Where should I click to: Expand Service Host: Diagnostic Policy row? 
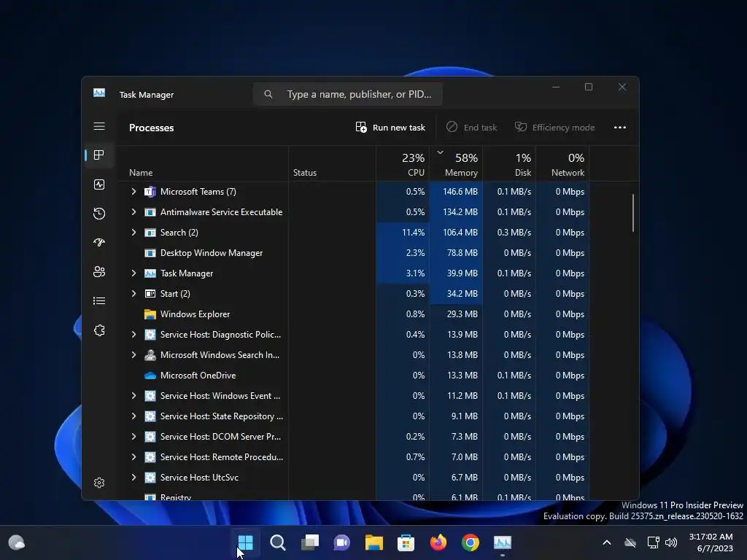134,335
